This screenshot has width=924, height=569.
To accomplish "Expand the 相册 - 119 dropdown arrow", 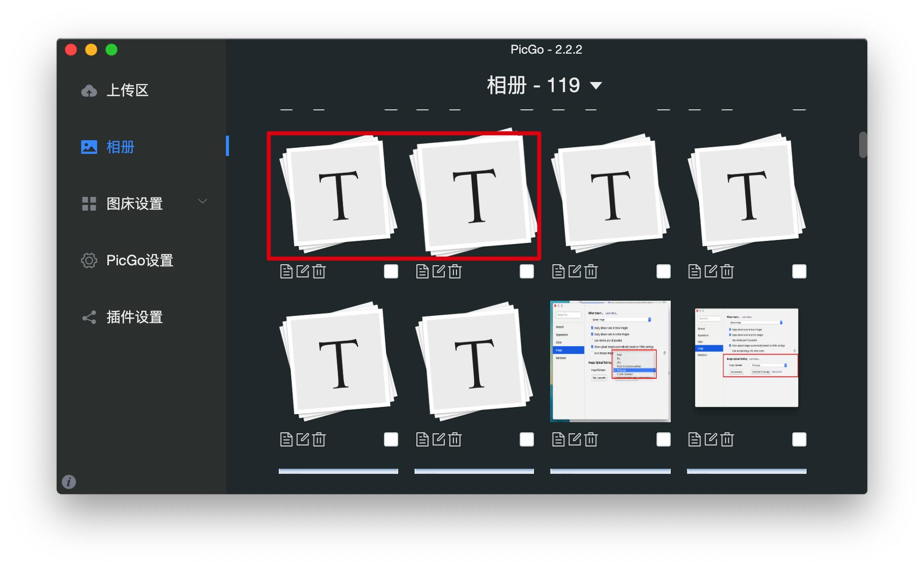I will point(596,86).
